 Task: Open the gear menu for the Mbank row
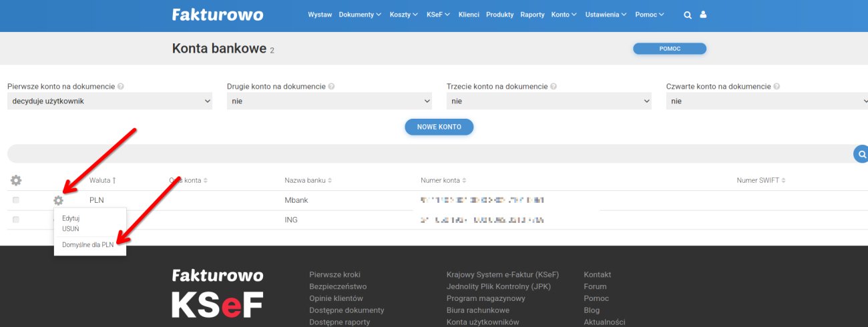click(58, 200)
